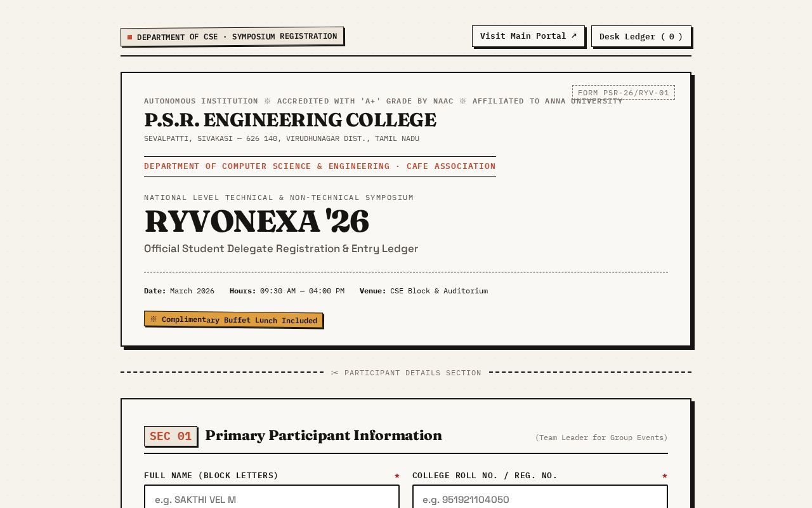This screenshot has width=812, height=508.
Task: Click the 'RYVONEXA '26' symposium title
Action: tap(256, 221)
